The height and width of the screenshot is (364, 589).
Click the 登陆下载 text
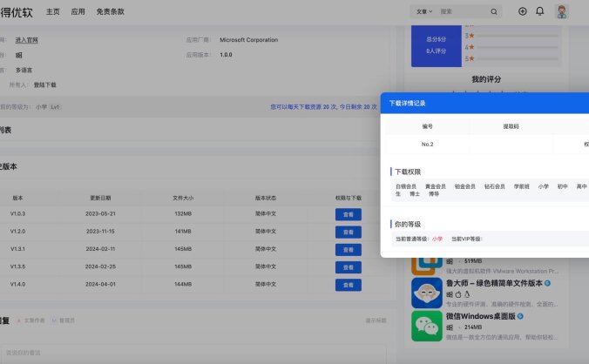[x=44, y=84]
